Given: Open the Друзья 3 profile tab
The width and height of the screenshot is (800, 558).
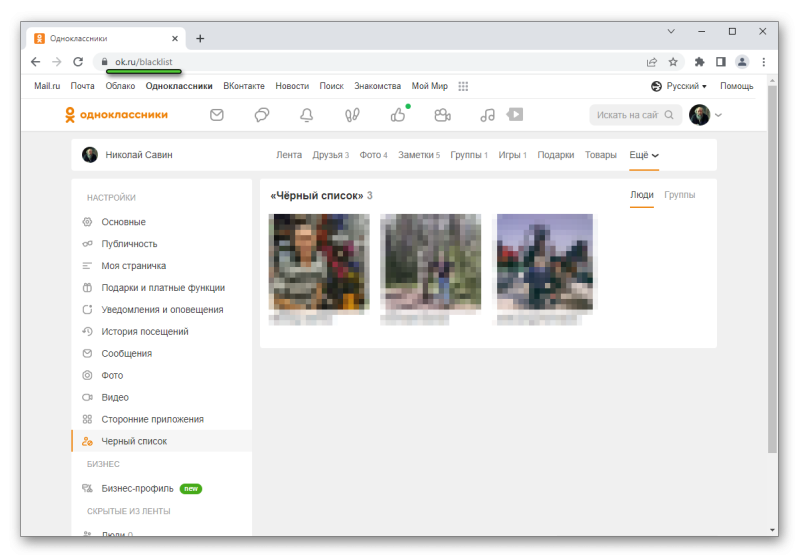Looking at the screenshot, I should pos(331,155).
